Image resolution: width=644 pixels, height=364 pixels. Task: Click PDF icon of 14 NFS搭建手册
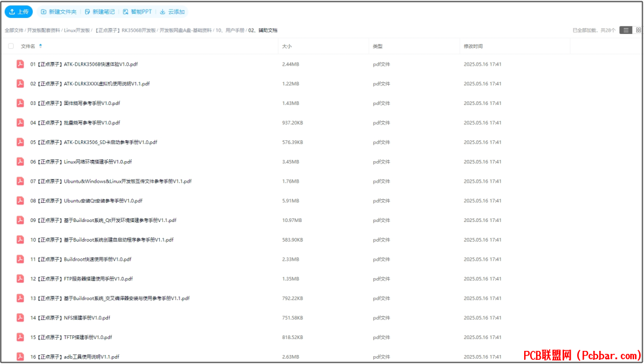tap(20, 317)
